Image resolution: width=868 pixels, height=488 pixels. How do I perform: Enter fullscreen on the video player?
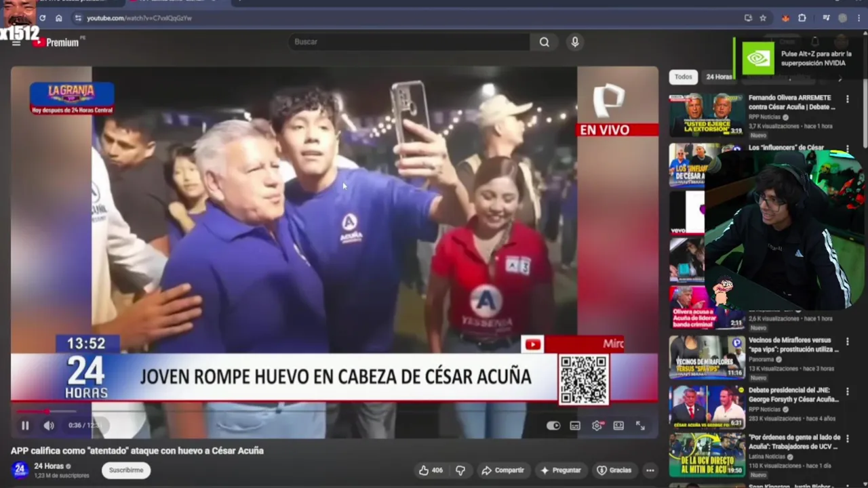pos(640,426)
